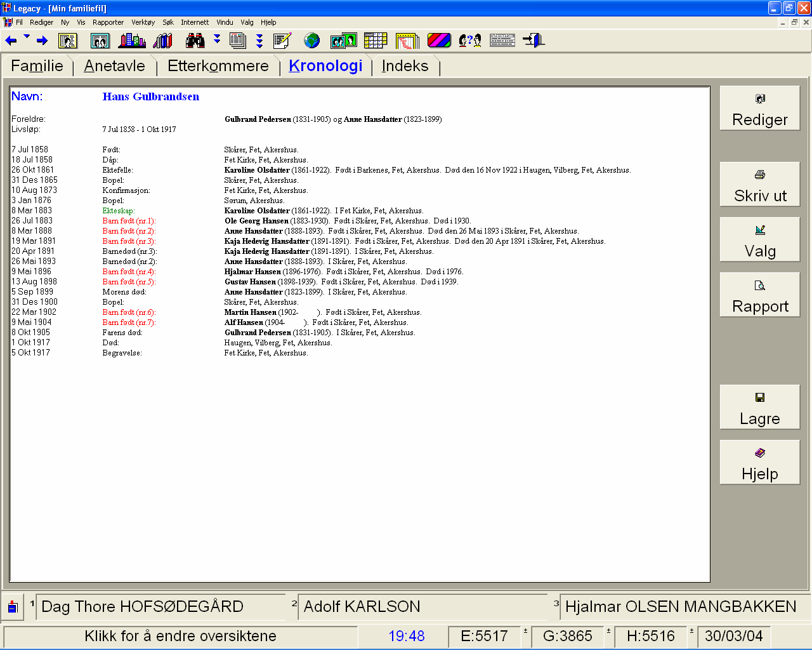Image resolution: width=812 pixels, height=650 pixels.
Task: Open the Ny menu
Action: pos(65,22)
